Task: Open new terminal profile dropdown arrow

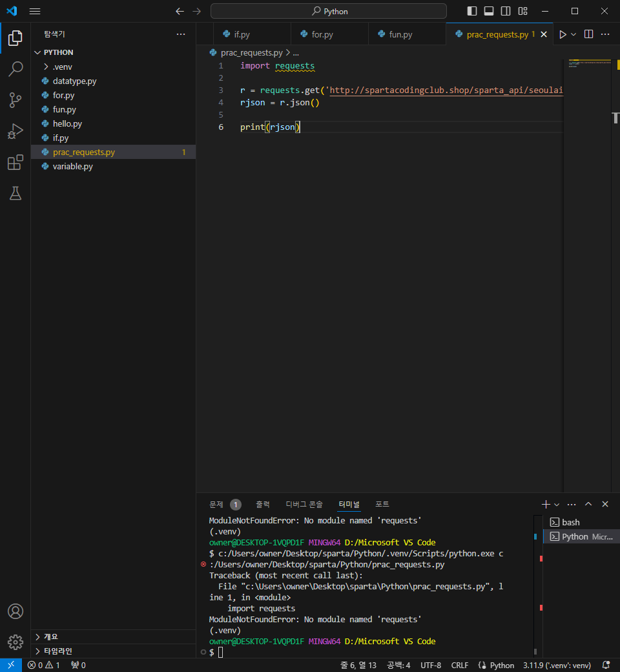Action: [557, 505]
